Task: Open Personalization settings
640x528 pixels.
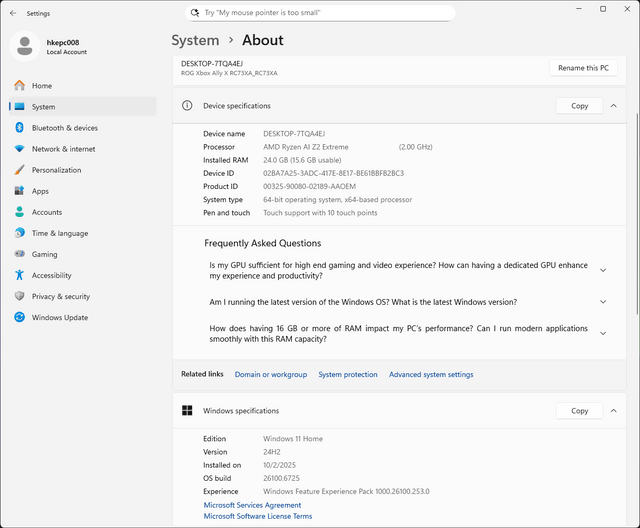Action: pyautogui.click(x=82, y=170)
